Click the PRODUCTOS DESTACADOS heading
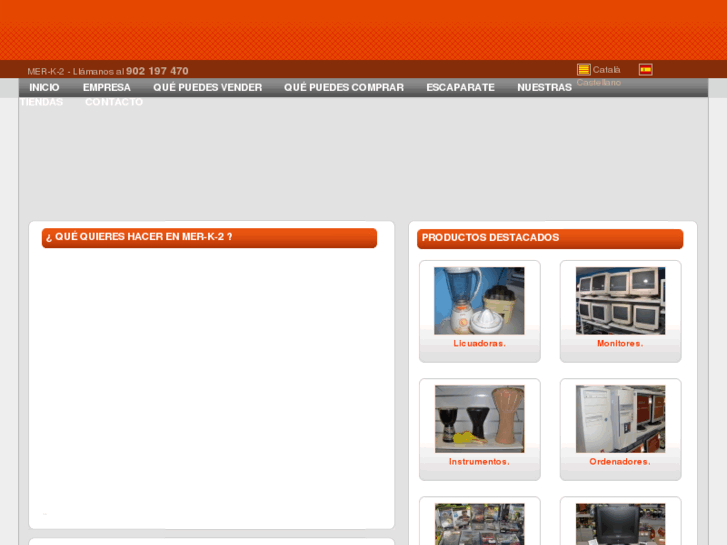The width and height of the screenshot is (727, 545). [x=491, y=237]
